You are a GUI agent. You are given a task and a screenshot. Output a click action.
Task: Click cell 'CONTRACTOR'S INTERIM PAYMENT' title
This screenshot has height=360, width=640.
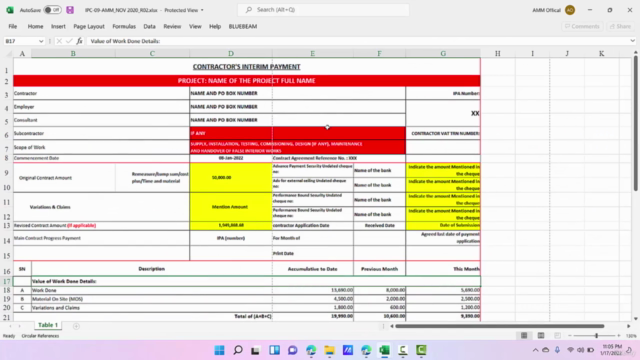pyautogui.click(x=247, y=67)
